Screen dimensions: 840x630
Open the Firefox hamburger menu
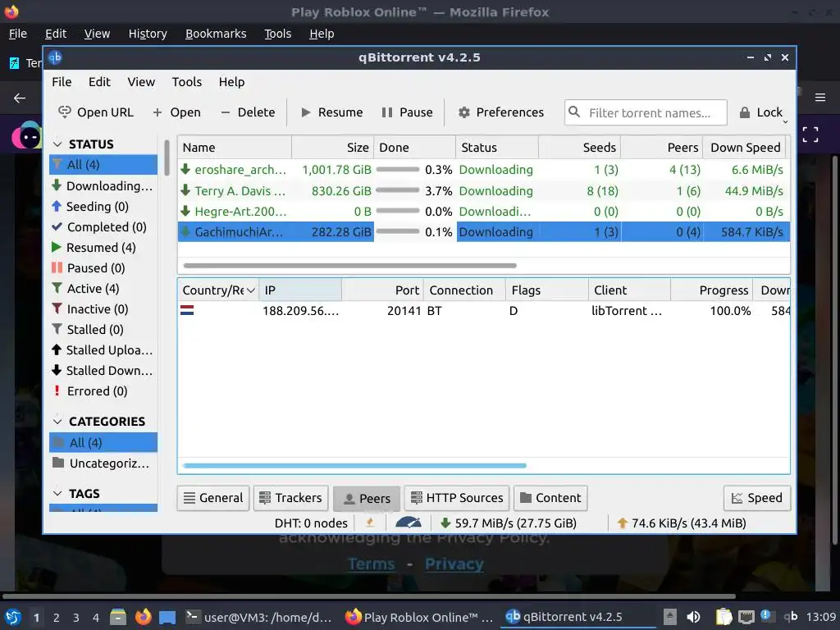coord(819,98)
